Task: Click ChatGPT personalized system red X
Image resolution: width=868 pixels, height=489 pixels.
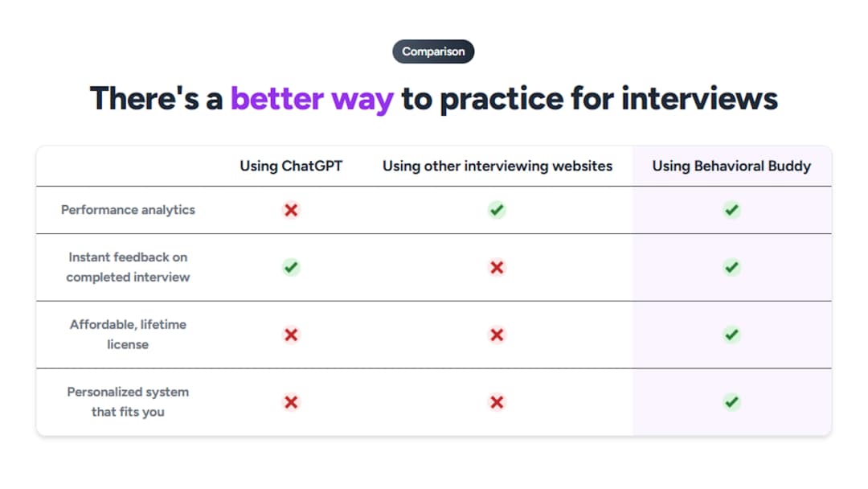Action: coord(291,402)
